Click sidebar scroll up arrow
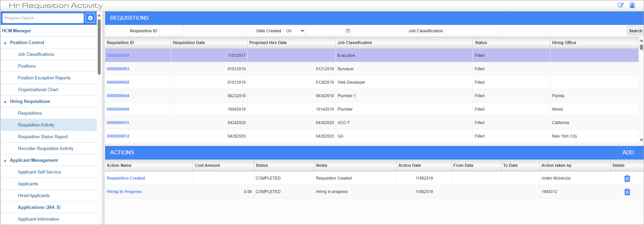The image size is (644, 225). 99,15
